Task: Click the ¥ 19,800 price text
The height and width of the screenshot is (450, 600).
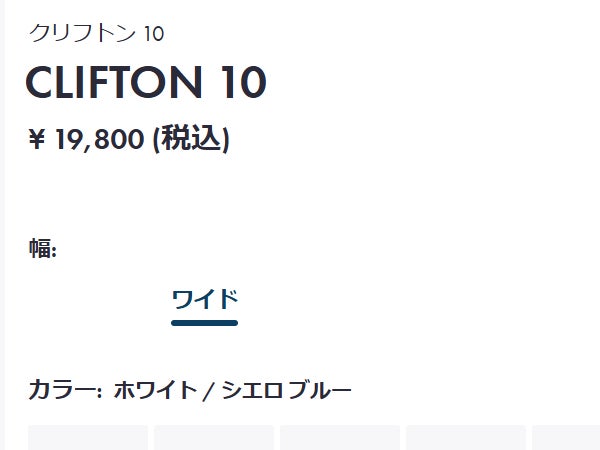Action: pos(87,139)
